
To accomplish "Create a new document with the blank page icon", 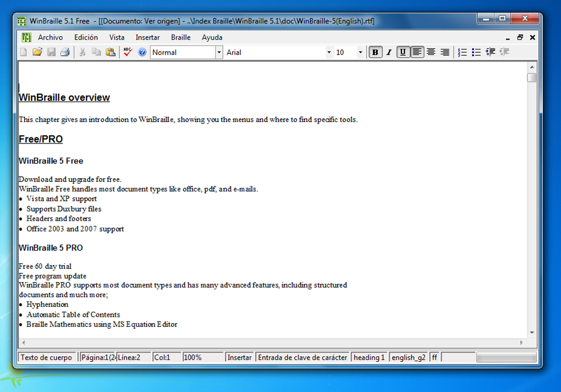I will click(x=23, y=52).
